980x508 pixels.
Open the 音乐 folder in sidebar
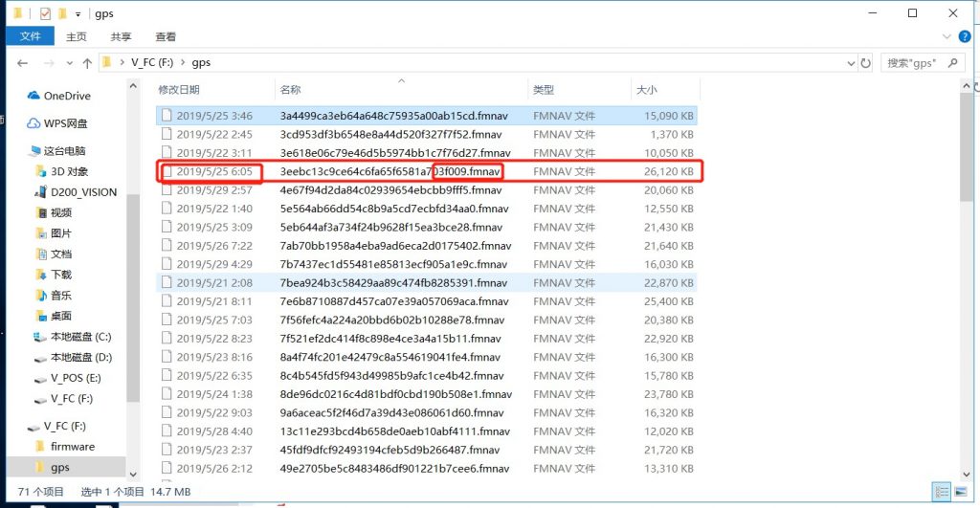tap(54, 295)
